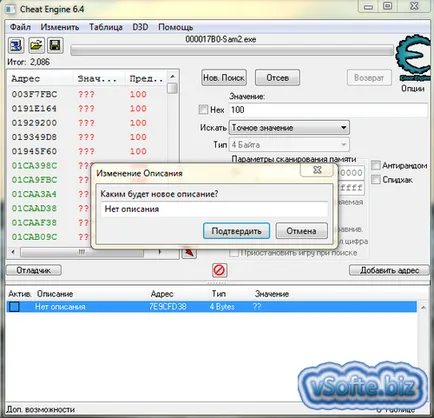Open the Таблица menu
The height and width of the screenshot is (418, 434).
tap(106, 27)
